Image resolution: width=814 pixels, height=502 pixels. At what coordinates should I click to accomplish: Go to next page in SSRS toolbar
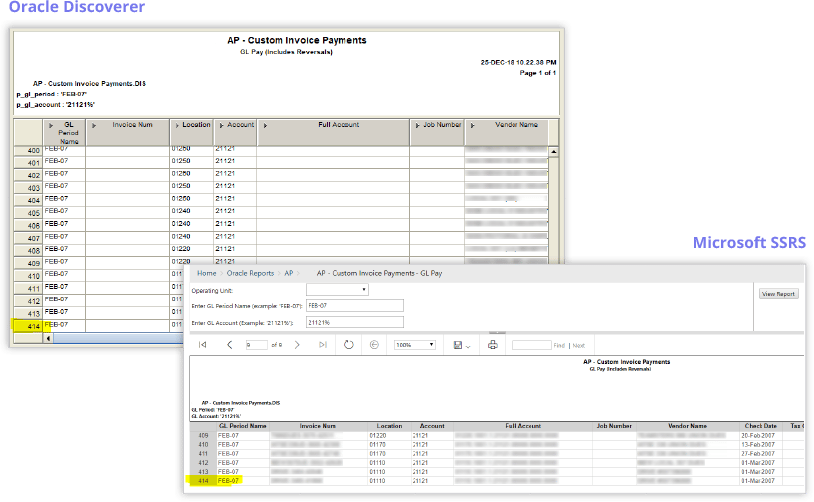pyautogui.click(x=297, y=345)
